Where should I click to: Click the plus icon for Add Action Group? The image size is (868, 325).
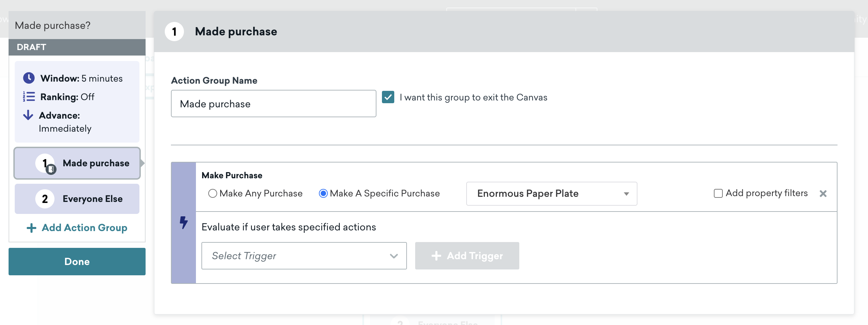[32, 228]
